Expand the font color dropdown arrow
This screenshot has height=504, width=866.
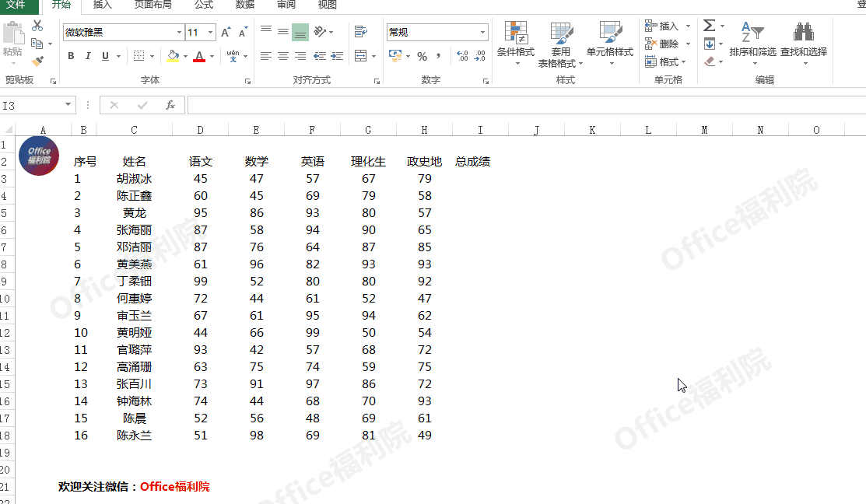click(x=212, y=56)
